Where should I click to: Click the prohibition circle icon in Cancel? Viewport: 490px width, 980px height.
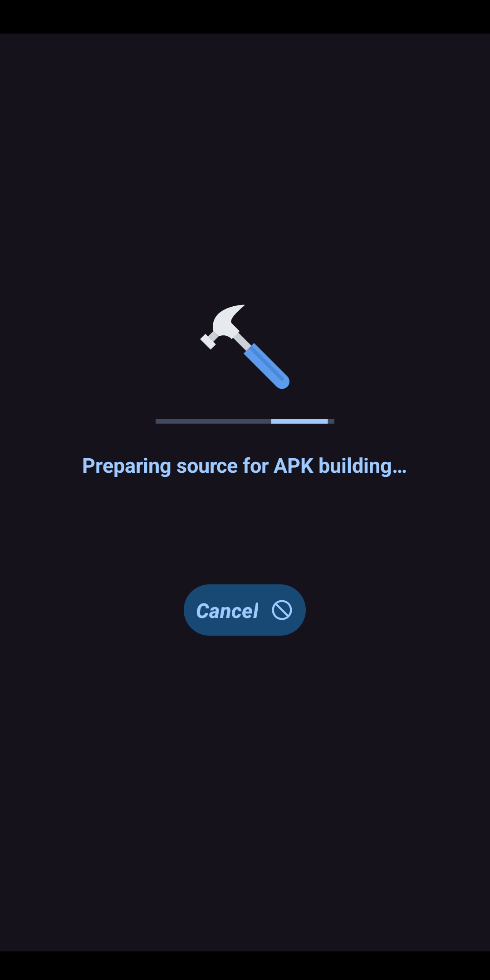click(x=282, y=610)
